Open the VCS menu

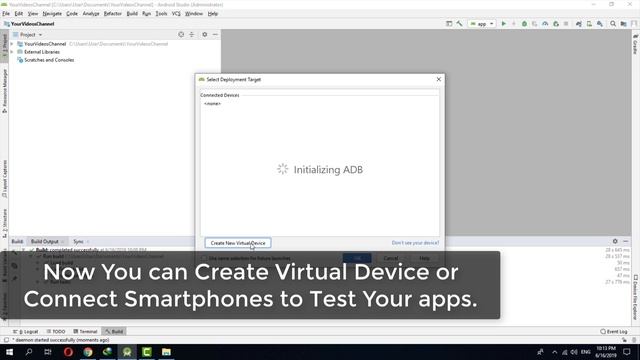[x=176, y=13]
